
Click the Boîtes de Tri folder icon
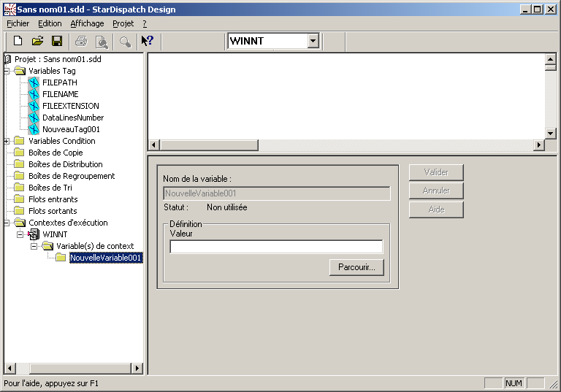[x=19, y=188]
